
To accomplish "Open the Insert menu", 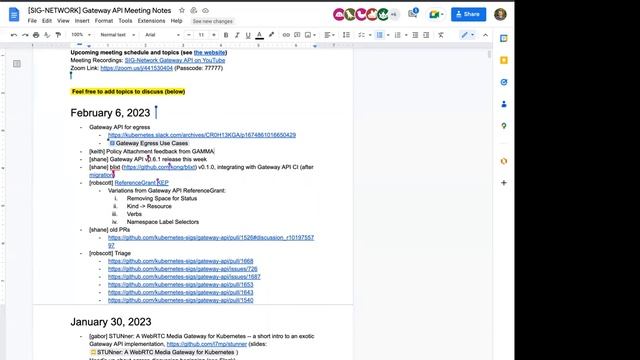I will (x=82, y=21).
